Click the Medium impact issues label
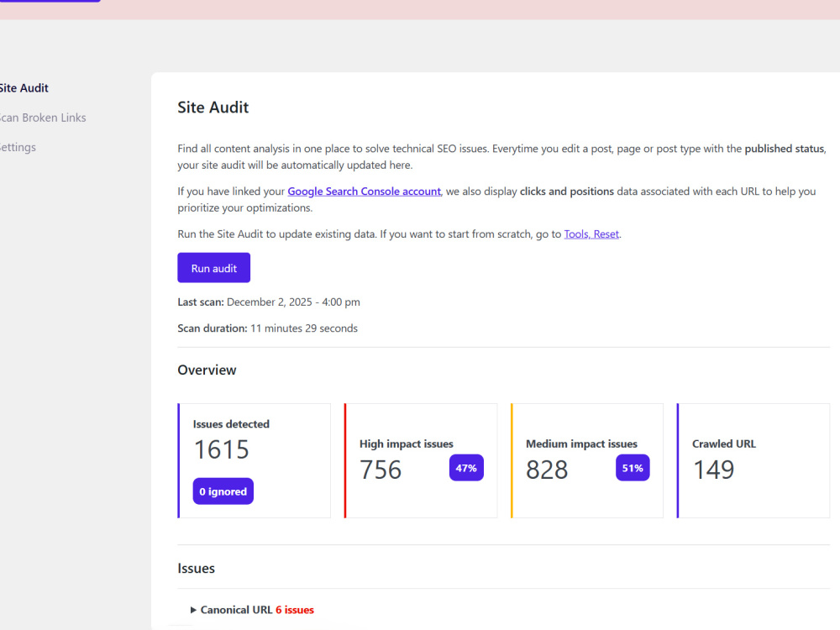Viewport: 840px width, 630px height. (581, 444)
